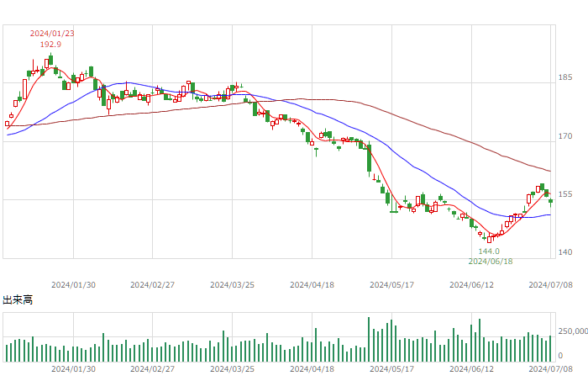Click 2024/03/25 date under volume chart
Image resolution: width=588 pixels, height=381 pixels.
232,369
